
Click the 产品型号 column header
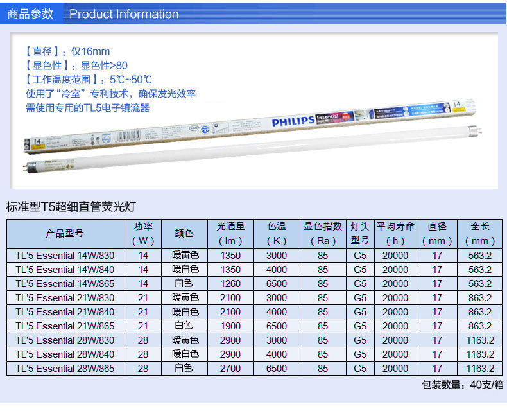click(x=65, y=234)
